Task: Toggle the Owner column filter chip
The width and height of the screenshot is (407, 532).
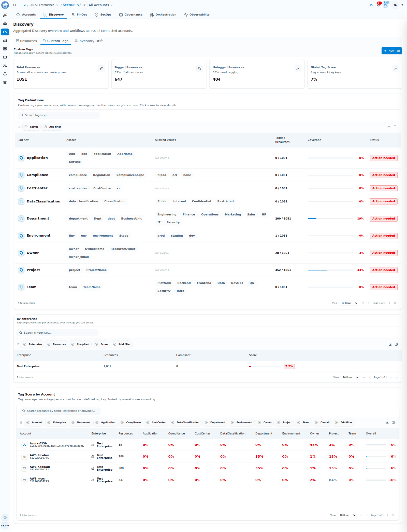Action: coord(265,422)
